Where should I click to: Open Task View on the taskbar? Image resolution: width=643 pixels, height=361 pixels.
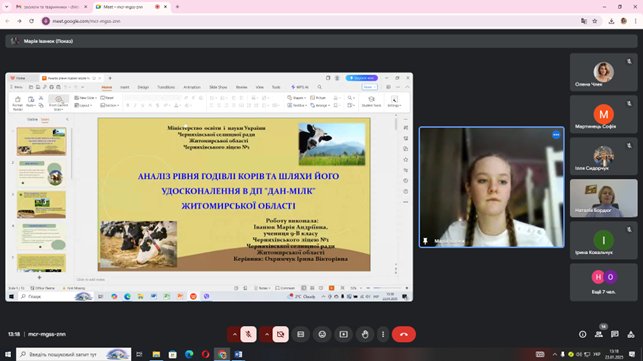tap(139, 354)
